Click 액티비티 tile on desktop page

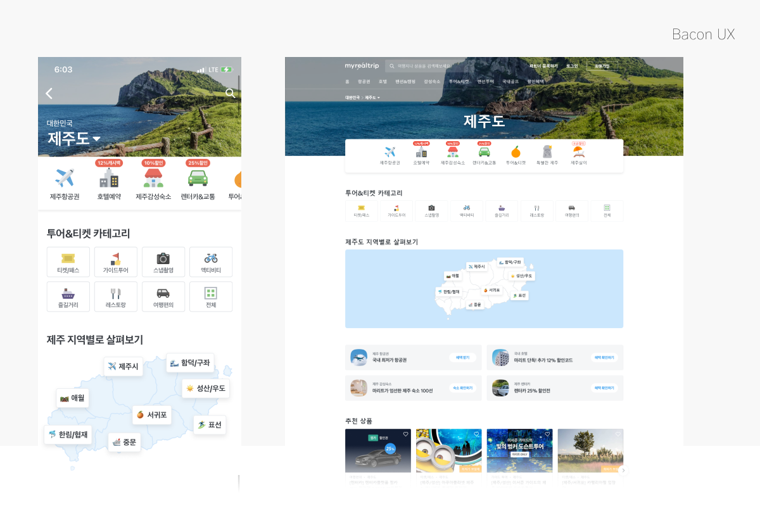[x=467, y=211]
